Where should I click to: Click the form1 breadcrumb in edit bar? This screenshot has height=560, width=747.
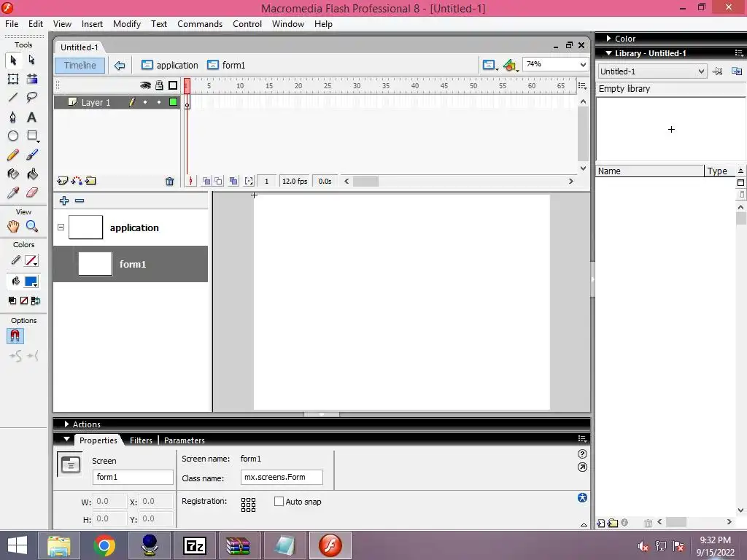[x=227, y=65]
